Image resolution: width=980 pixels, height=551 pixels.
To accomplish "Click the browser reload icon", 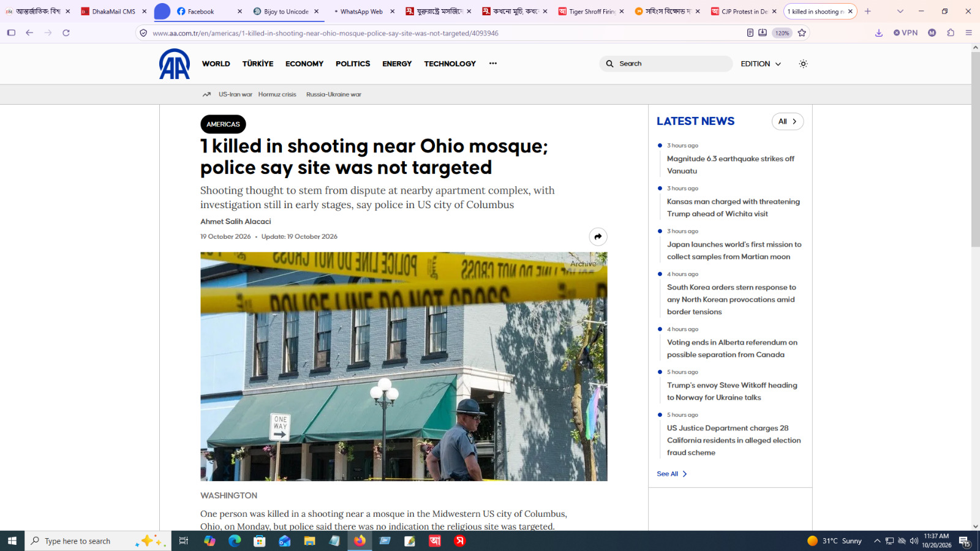I will click(x=66, y=33).
